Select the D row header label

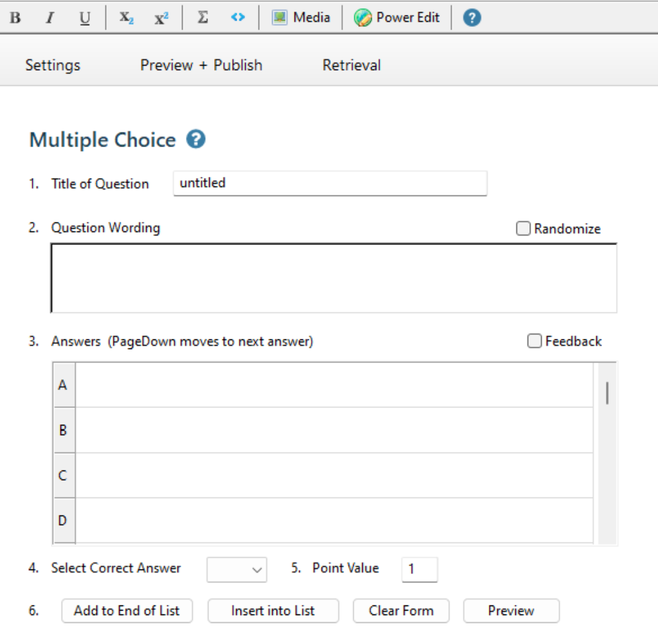click(x=64, y=521)
